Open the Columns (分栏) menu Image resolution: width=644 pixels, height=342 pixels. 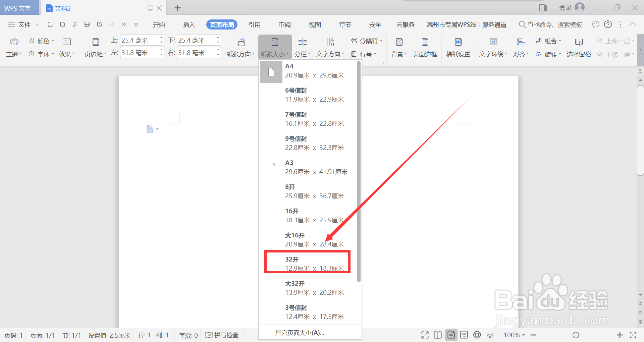(302, 47)
